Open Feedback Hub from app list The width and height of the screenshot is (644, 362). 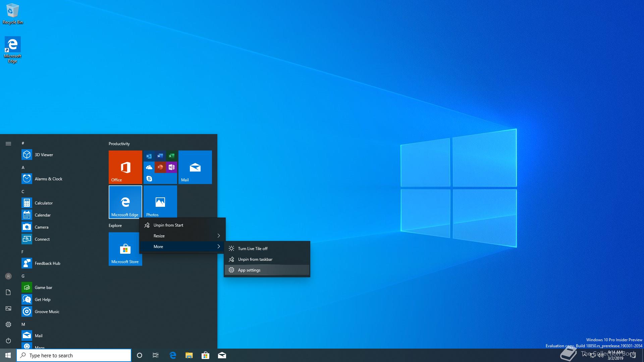[47, 263]
